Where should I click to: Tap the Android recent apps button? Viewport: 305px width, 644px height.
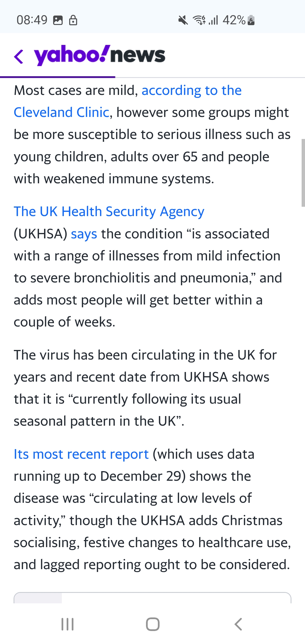click(x=67, y=624)
